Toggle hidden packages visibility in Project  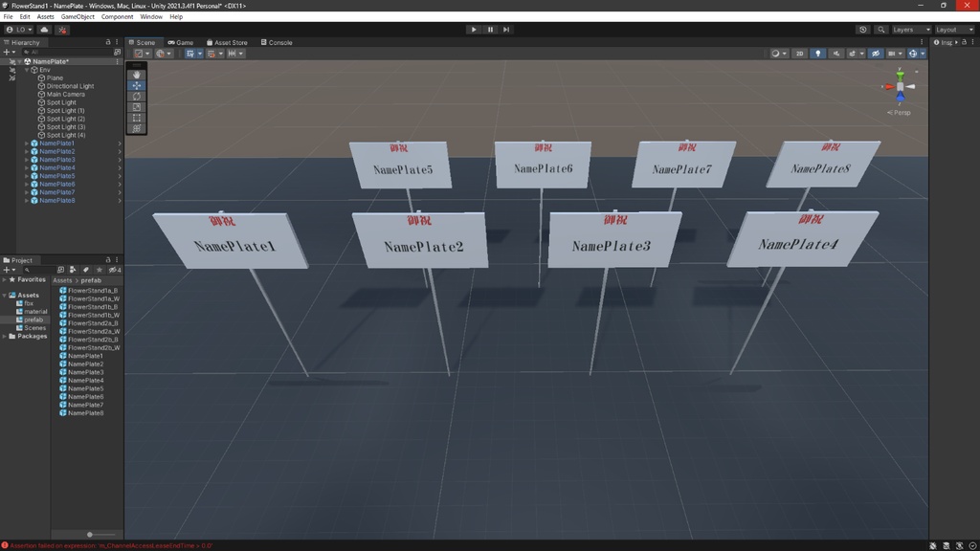115,270
